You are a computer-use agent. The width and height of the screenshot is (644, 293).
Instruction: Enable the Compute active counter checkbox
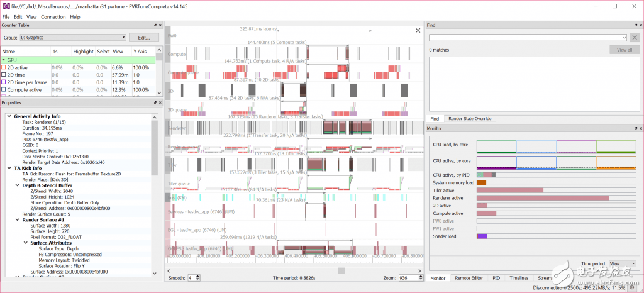4,90
